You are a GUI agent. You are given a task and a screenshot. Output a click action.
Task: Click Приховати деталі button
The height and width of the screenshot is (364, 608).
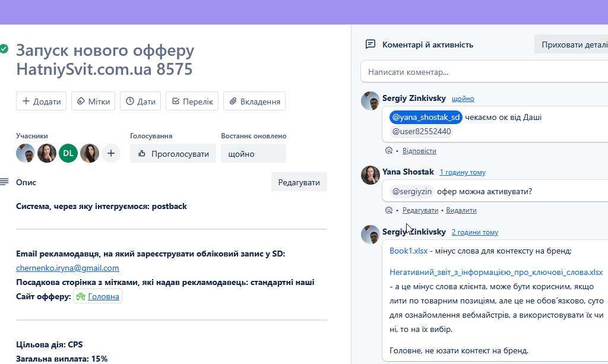571,44
